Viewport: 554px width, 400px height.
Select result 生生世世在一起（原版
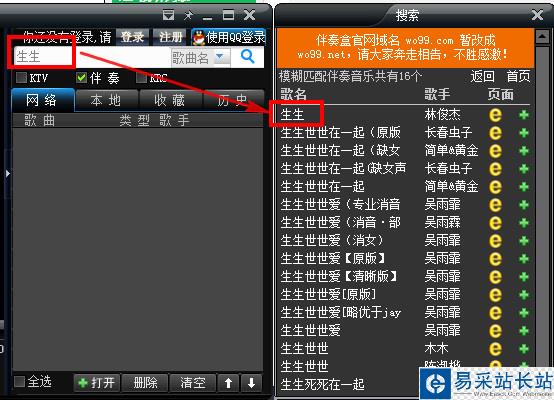coord(341,133)
